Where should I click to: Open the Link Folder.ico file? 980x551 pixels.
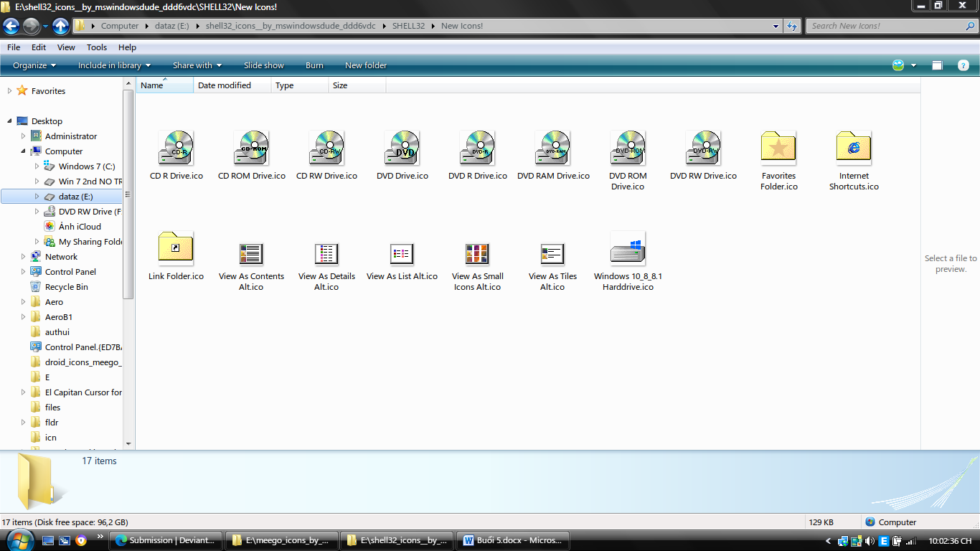[x=176, y=248]
